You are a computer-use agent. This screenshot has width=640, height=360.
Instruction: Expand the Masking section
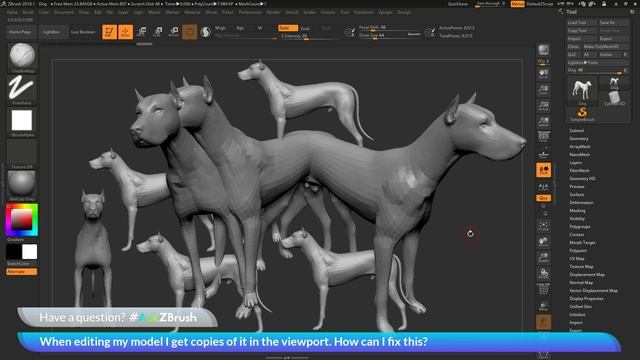577,211
